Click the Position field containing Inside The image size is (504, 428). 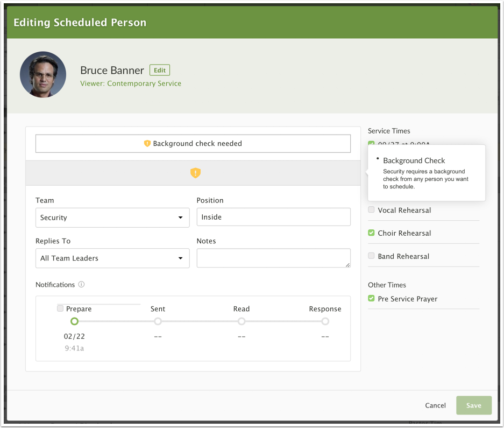273,217
